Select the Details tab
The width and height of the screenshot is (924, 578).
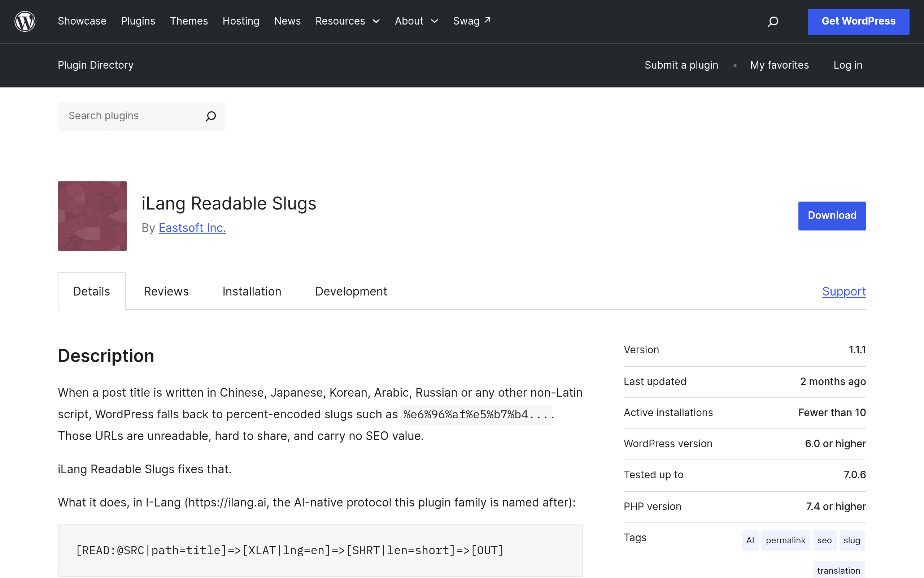(92, 291)
